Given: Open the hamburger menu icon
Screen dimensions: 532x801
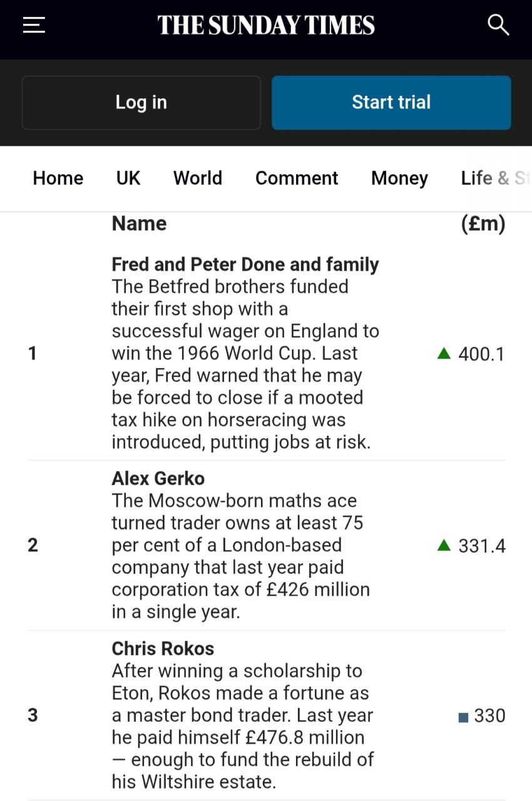Looking at the screenshot, I should tap(34, 25).
